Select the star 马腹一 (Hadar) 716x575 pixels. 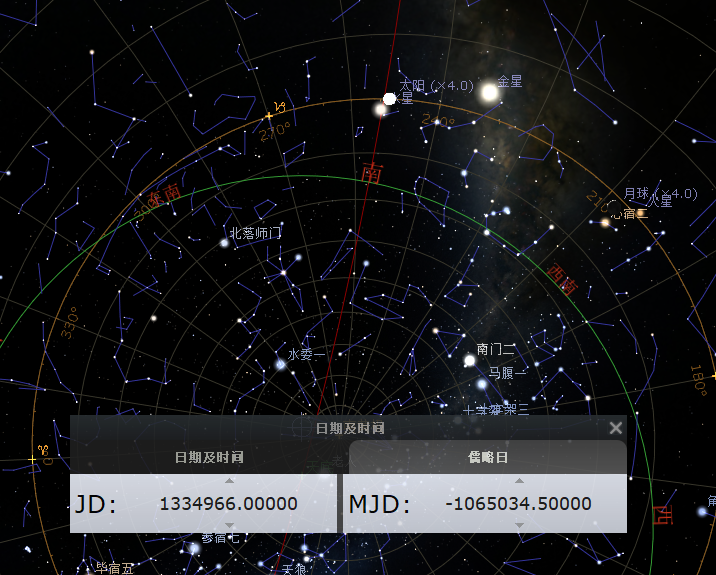pyautogui.click(x=482, y=384)
